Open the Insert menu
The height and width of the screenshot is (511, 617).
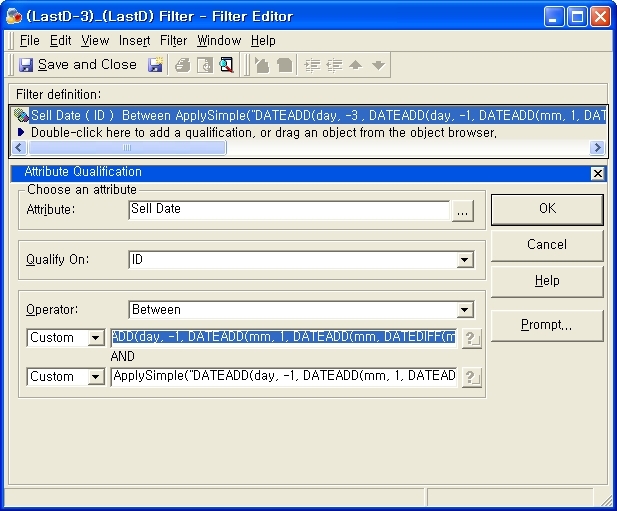point(134,41)
